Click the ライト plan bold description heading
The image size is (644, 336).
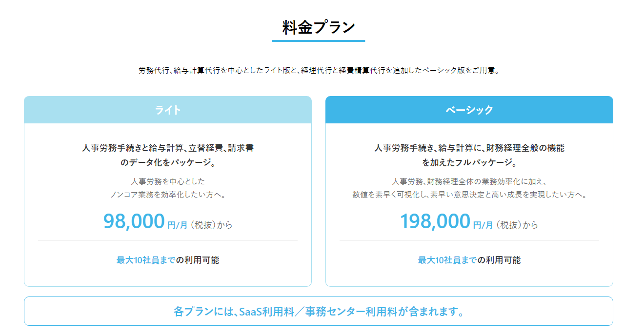(x=168, y=155)
